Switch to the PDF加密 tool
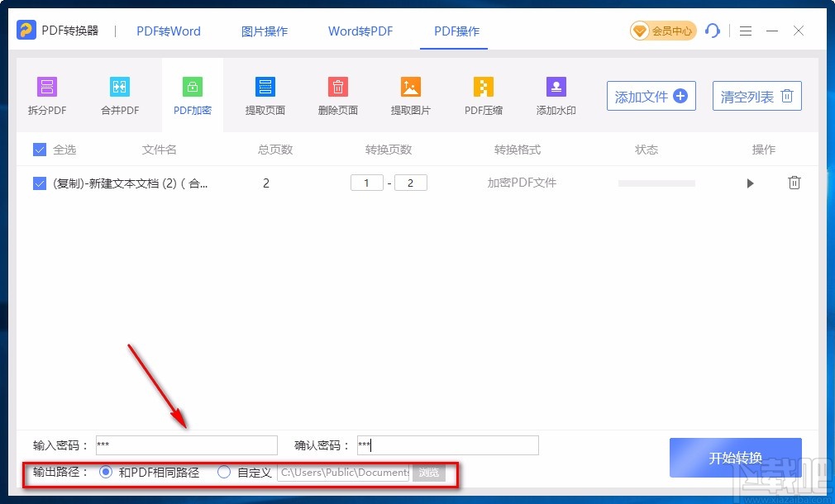The width and height of the screenshot is (835, 504). tap(192, 93)
